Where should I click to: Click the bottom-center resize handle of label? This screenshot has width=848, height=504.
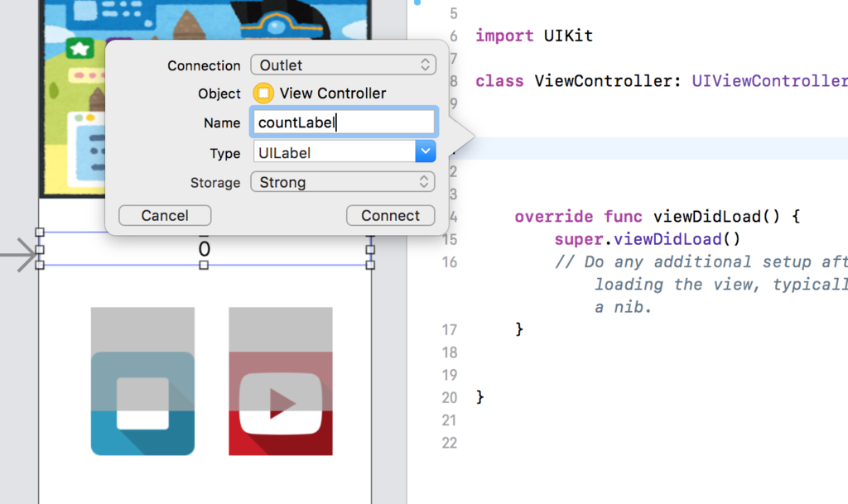point(204,265)
